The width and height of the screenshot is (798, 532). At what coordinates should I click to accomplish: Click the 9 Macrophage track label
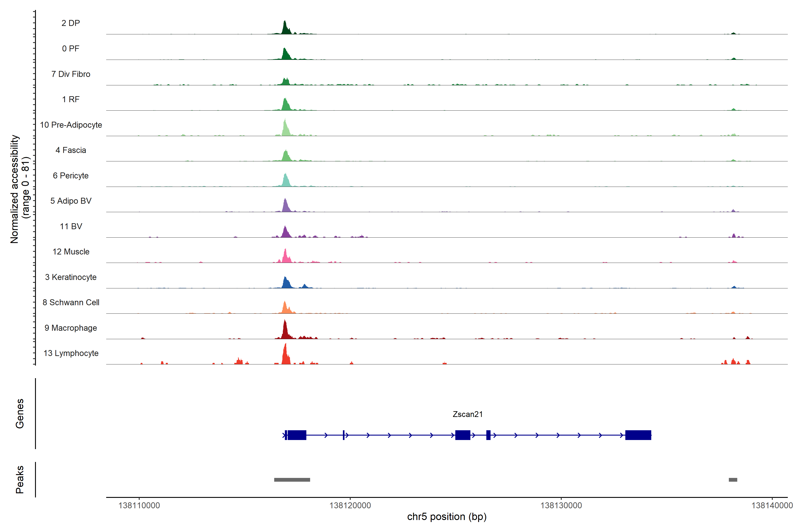[70, 328]
